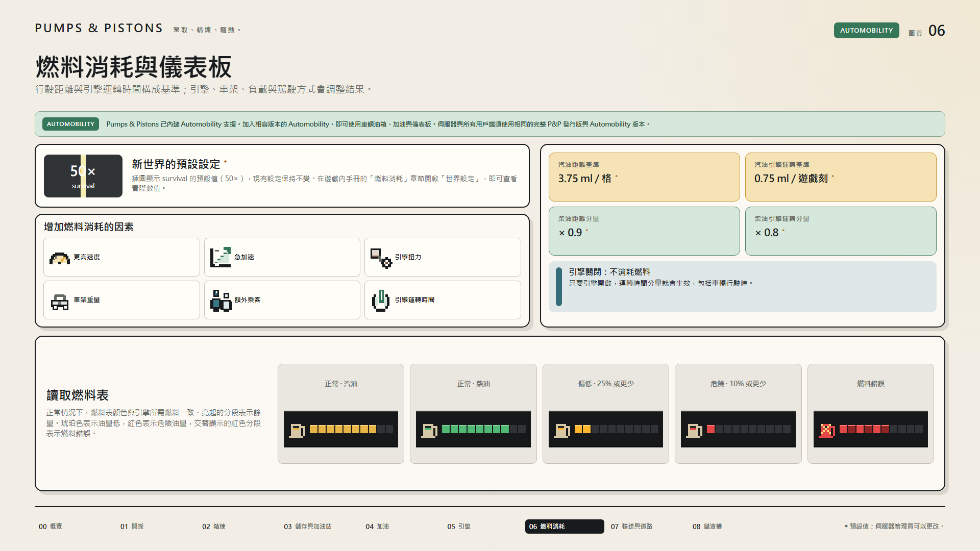The width and height of the screenshot is (980, 551).
Task: Click the active 06 燃料消耗 tab
Action: 565,527
